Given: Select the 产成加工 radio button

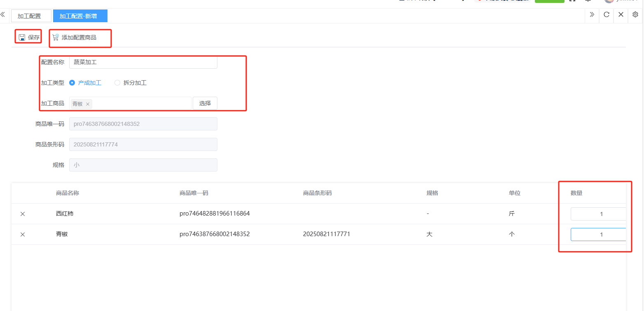Looking at the screenshot, I should [x=72, y=83].
